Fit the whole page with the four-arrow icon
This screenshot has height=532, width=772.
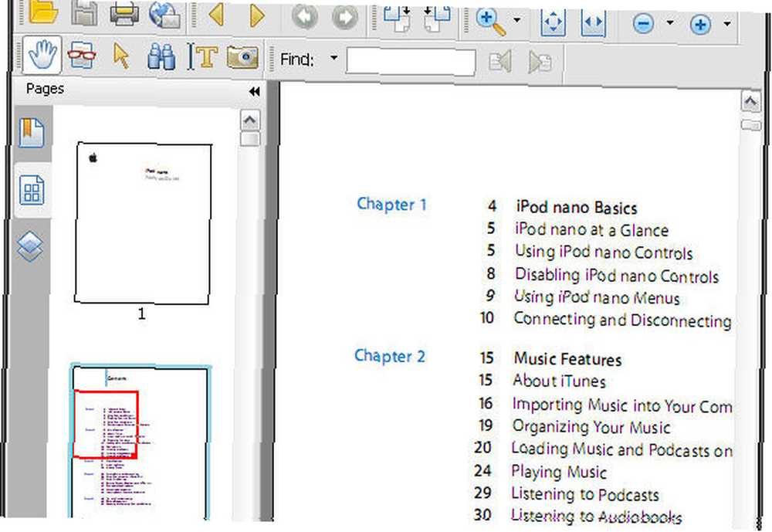[553, 22]
